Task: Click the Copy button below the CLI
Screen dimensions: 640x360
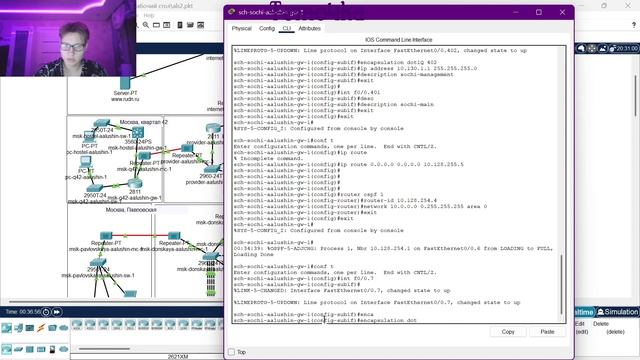Action: click(x=508, y=331)
